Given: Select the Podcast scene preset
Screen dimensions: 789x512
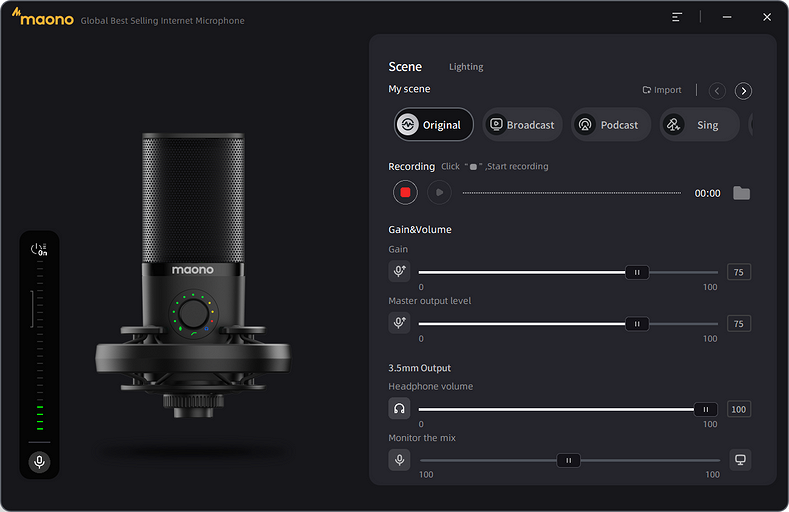Looking at the screenshot, I should coord(610,125).
